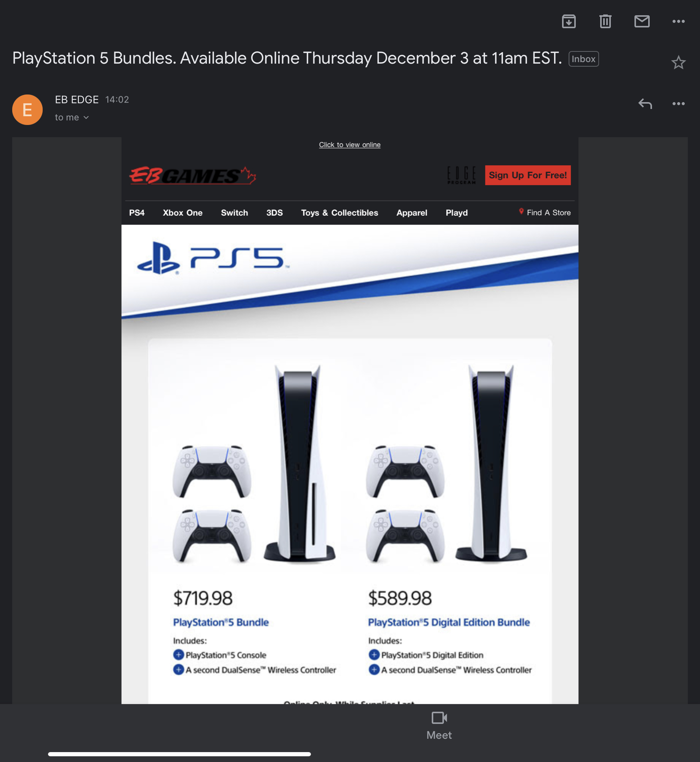The image size is (700, 762).
Task: Expand the 'to me' recipient details
Action: [72, 117]
